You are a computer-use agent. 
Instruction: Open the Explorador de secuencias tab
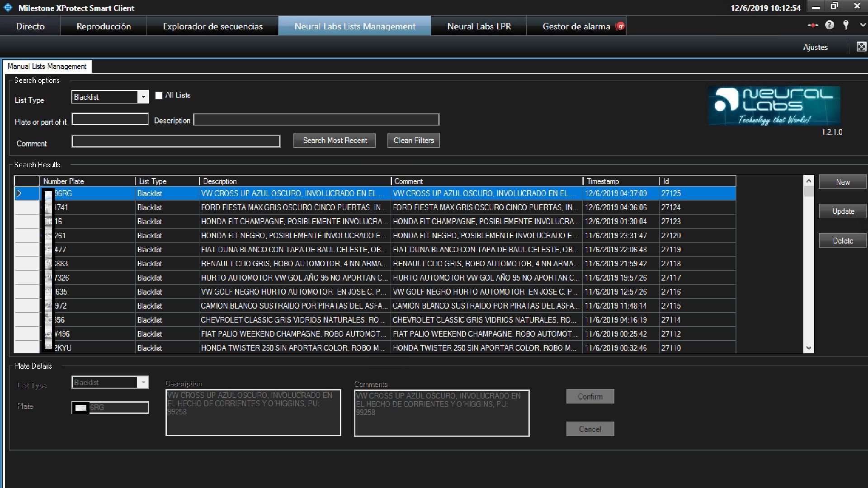pos(212,26)
